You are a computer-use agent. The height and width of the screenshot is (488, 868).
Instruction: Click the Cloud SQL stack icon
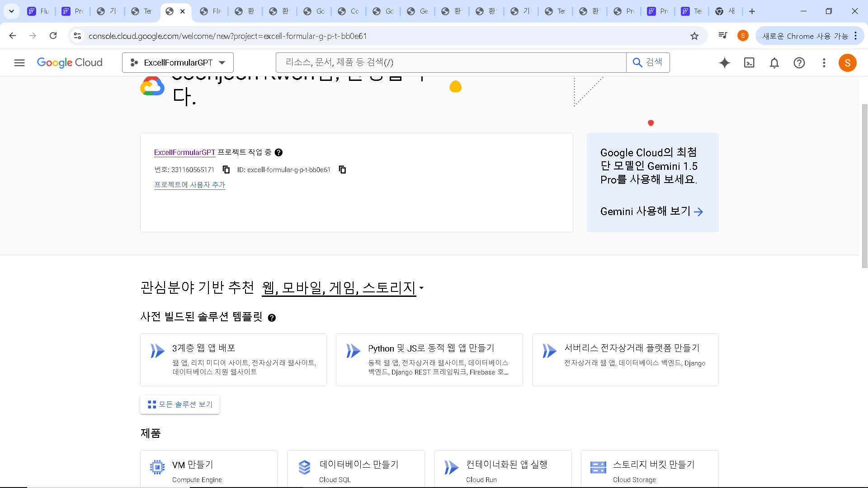304,467
